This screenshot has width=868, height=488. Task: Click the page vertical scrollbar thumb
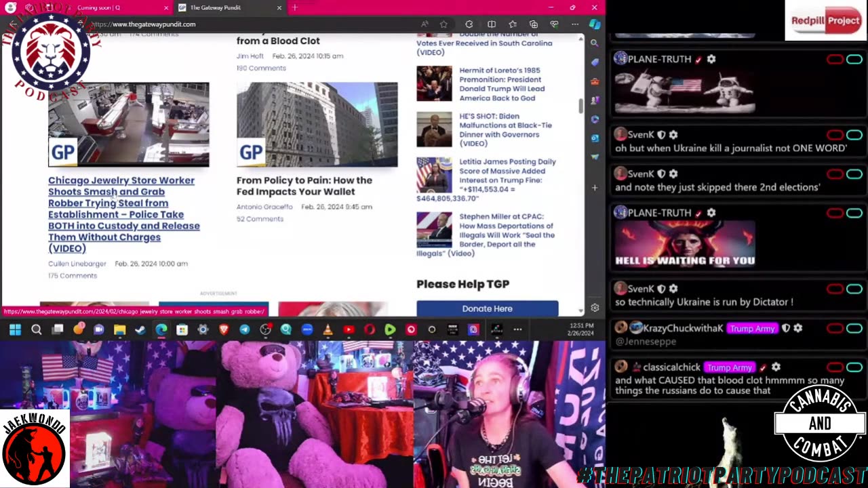point(580,106)
